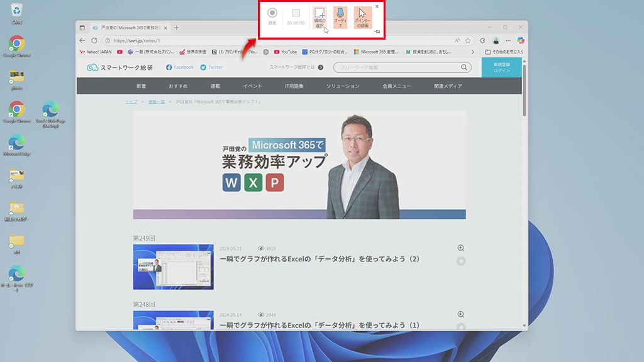Click zoom icon for article 第248回

pos(461,314)
